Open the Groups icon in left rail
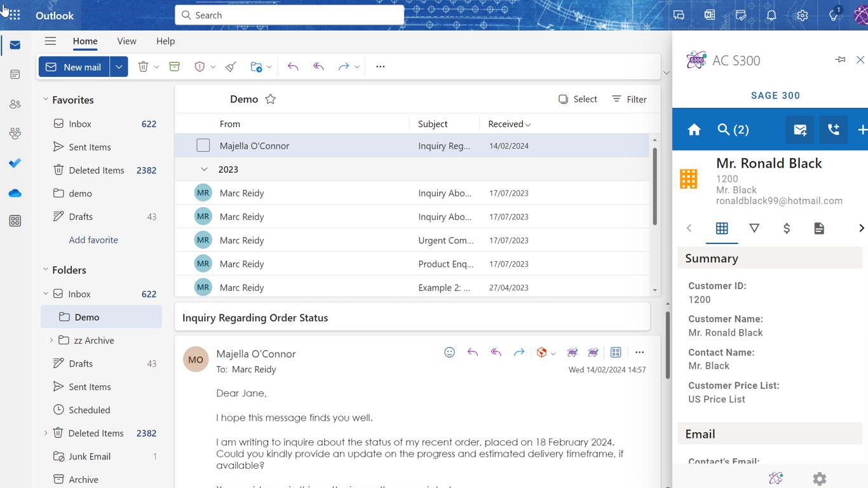Viewport: 868px width, 488px height. 15,133
